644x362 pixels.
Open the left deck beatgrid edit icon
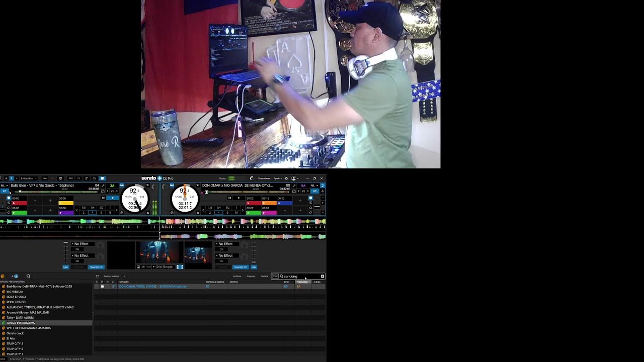103,191
